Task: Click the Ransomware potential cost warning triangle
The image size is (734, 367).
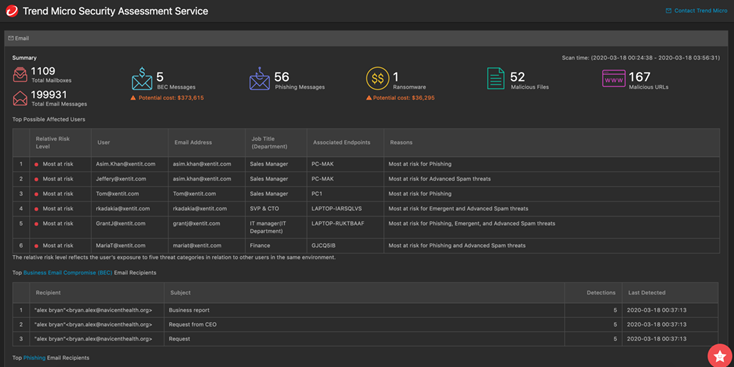Action: click(x=369, y=98)
